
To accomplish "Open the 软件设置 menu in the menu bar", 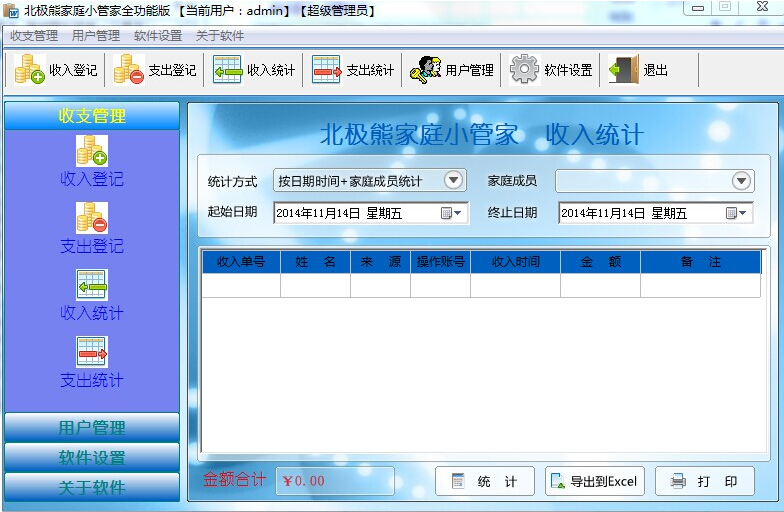I will pos(158,36).
